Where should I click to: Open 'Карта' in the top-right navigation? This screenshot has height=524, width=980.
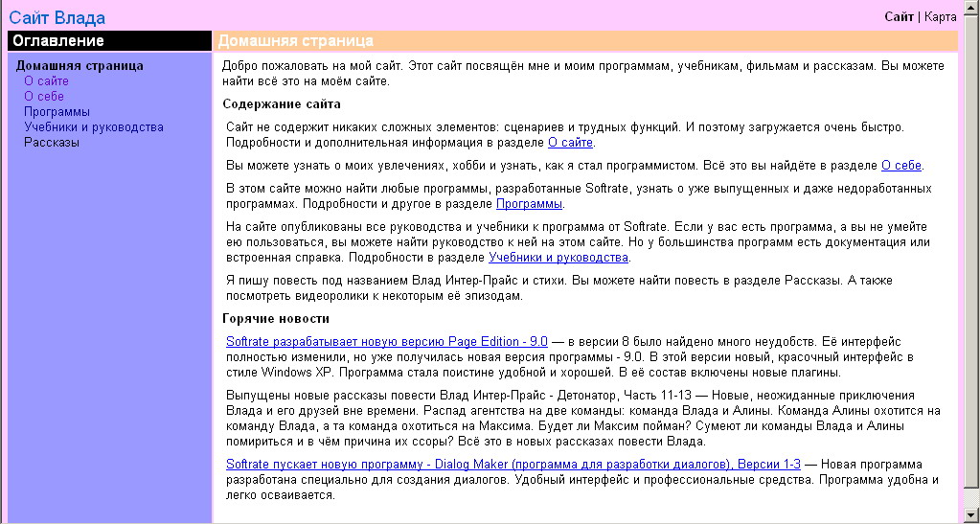[941, 16]
